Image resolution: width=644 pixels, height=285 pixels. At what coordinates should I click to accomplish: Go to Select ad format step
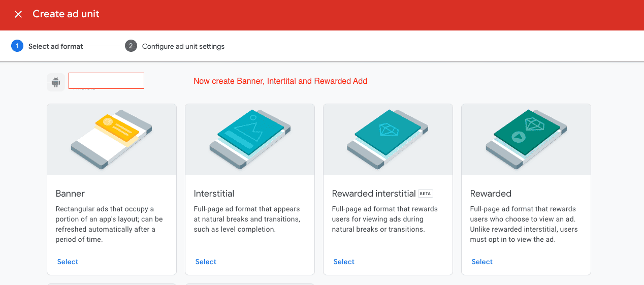(55, 46)
